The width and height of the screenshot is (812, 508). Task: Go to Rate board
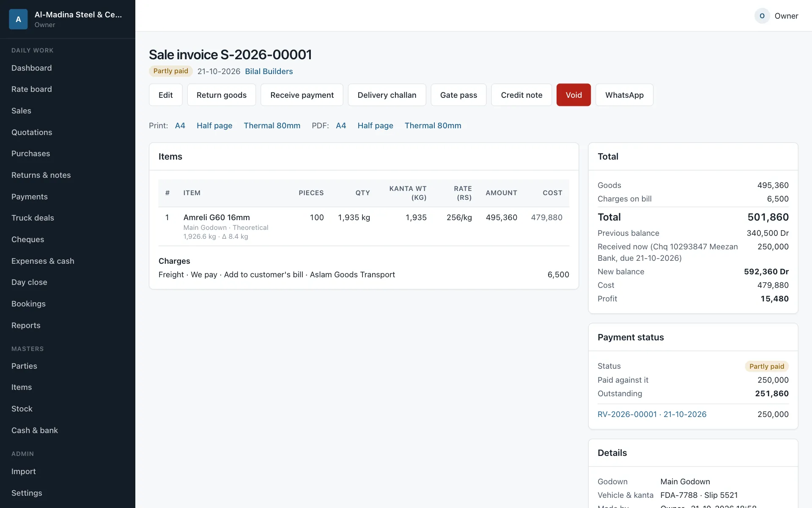point(32,89)
